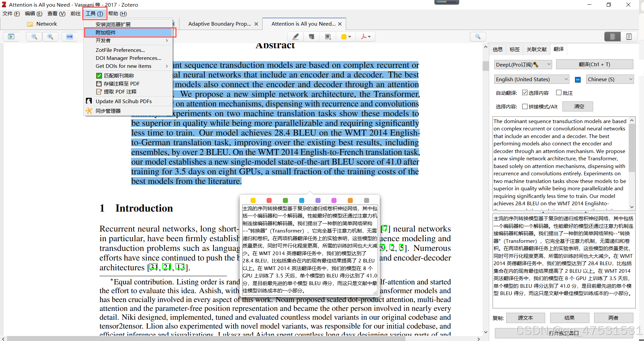Select the sticky note annotation tool
The image size is (644, 341).
pyautogui.click(x=312, y=37)
